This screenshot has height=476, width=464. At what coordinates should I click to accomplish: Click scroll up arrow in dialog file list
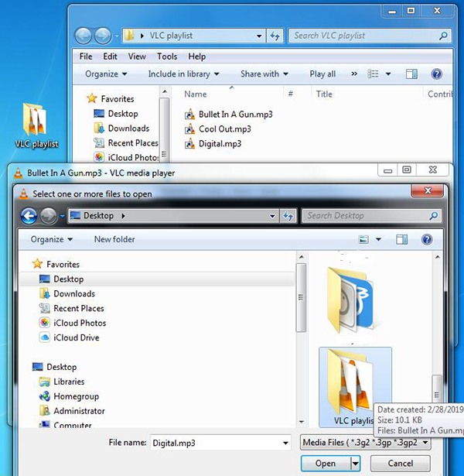point(437,257)
